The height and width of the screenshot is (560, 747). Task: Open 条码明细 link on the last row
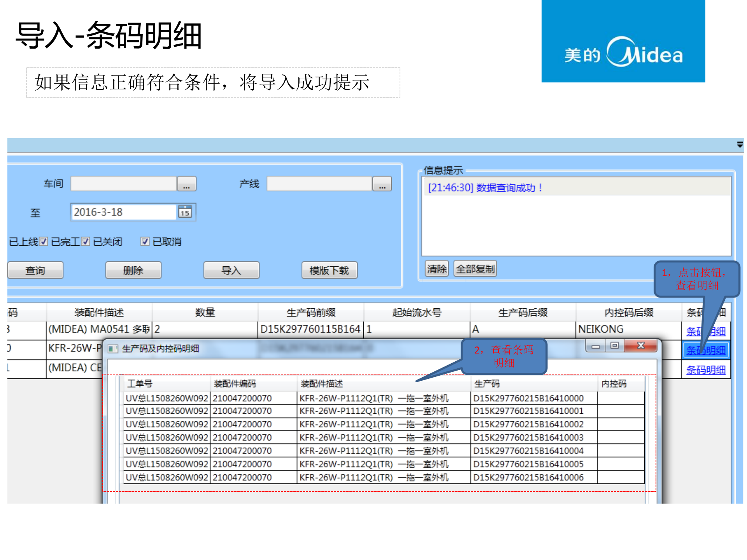[x=706, y=369]
